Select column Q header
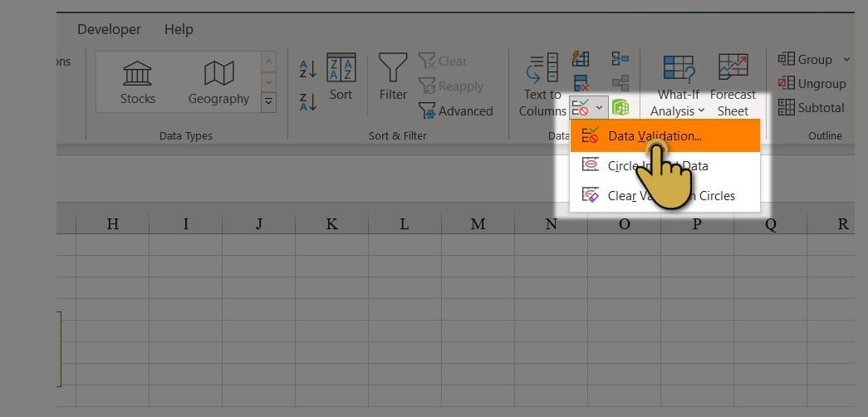This screenshot has height=417, width=868. click(771, 223)
